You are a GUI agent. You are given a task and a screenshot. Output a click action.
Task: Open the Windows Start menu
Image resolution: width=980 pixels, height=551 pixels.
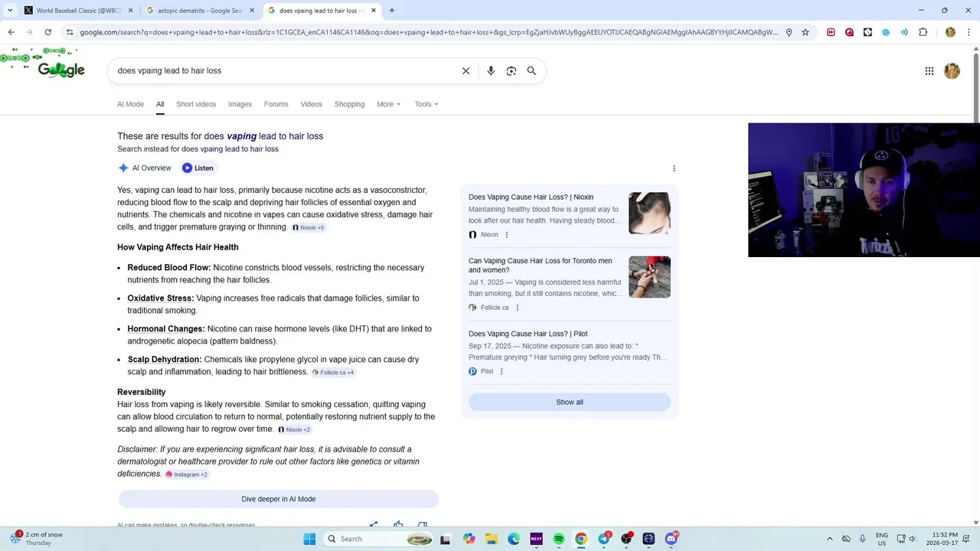[309, 539]
